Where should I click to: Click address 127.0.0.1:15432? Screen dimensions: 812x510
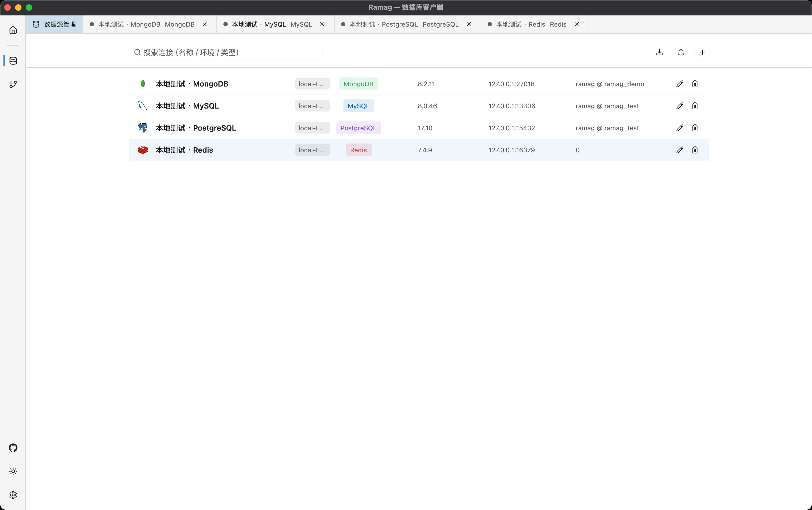pos(512,128)
